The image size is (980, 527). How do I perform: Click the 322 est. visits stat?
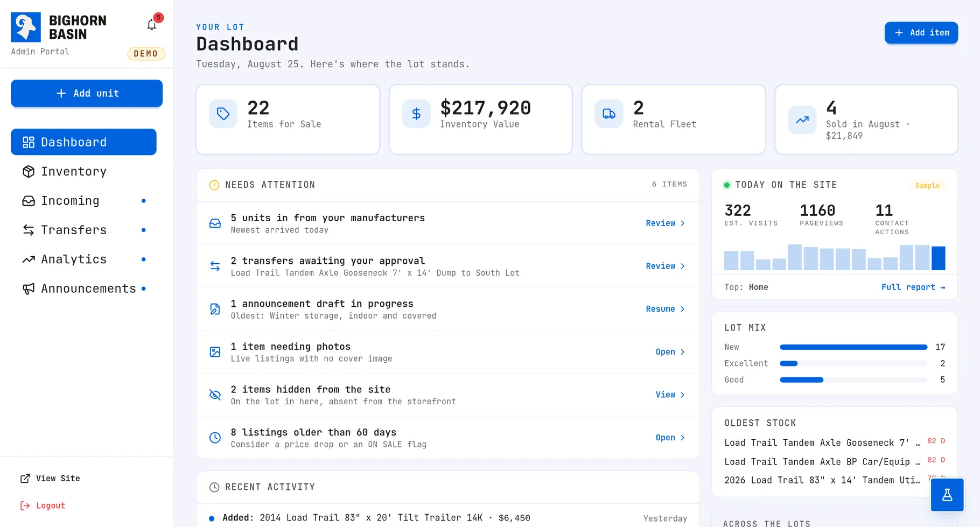(751, 215)
